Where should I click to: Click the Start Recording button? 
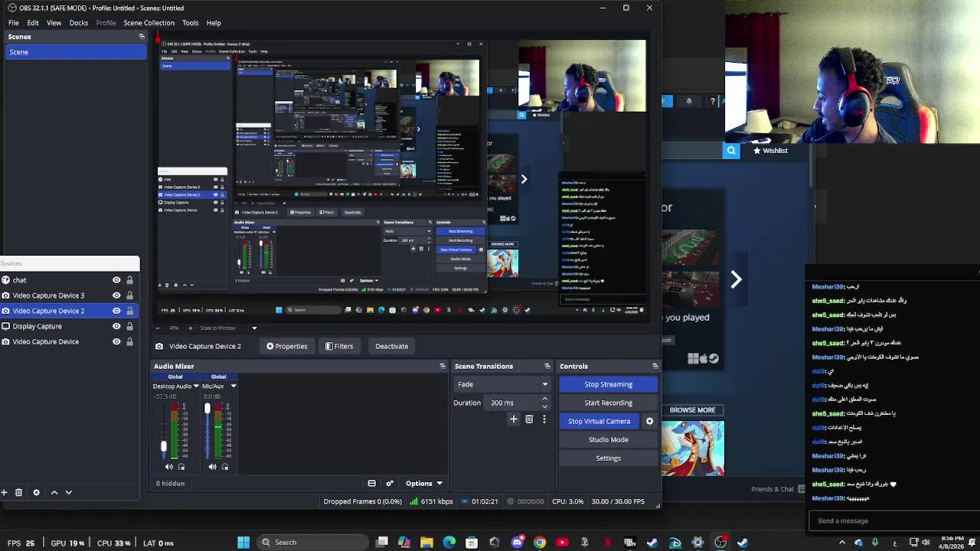(609, 403)
